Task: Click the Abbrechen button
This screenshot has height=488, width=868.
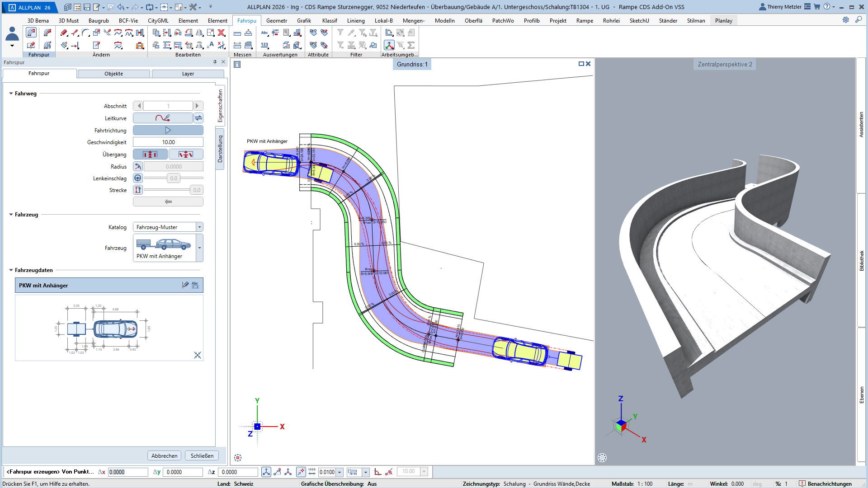Action: [164, 455]
